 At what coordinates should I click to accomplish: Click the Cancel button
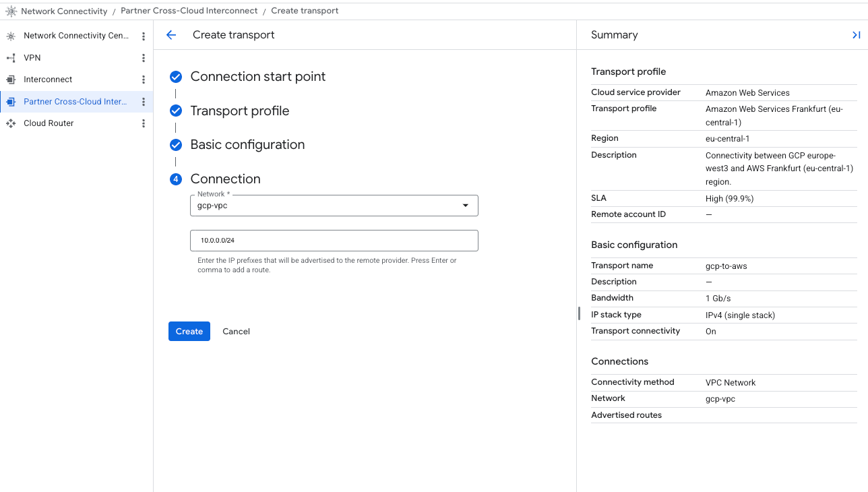tap(236, 332)
